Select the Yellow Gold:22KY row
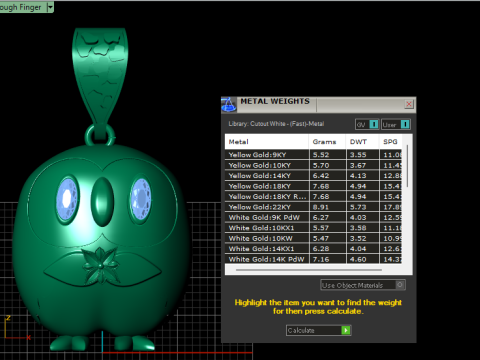This screenshot has width=480, height=360. [313, 207]
